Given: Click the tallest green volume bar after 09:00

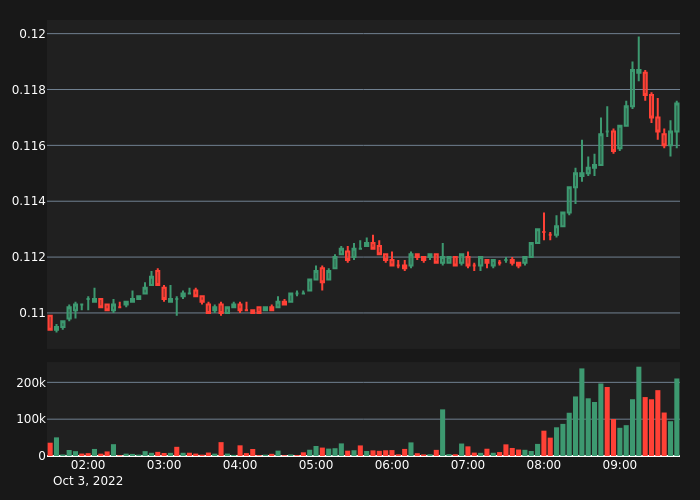Looking at the screenshot, I should click(x=639, y=411).
